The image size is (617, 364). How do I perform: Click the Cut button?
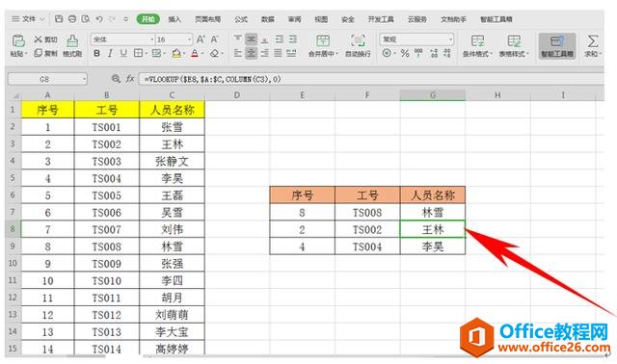tap(45, 39)
